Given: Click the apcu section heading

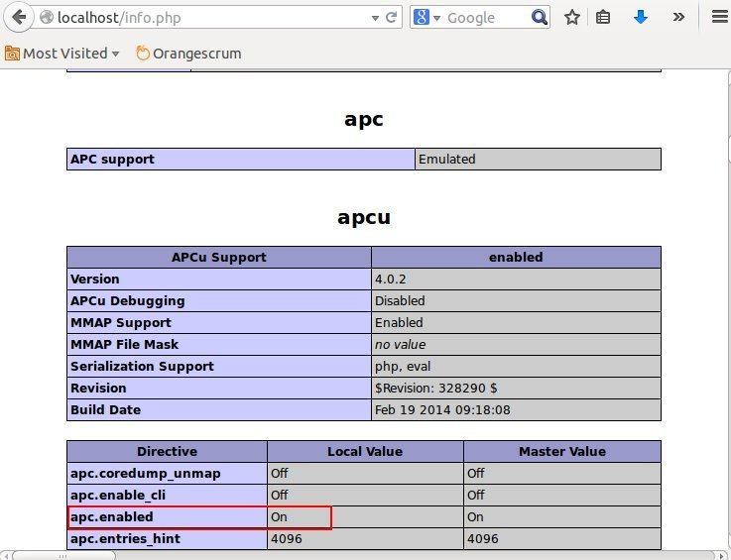Looking at the screenshot, I should coord(364,218).
